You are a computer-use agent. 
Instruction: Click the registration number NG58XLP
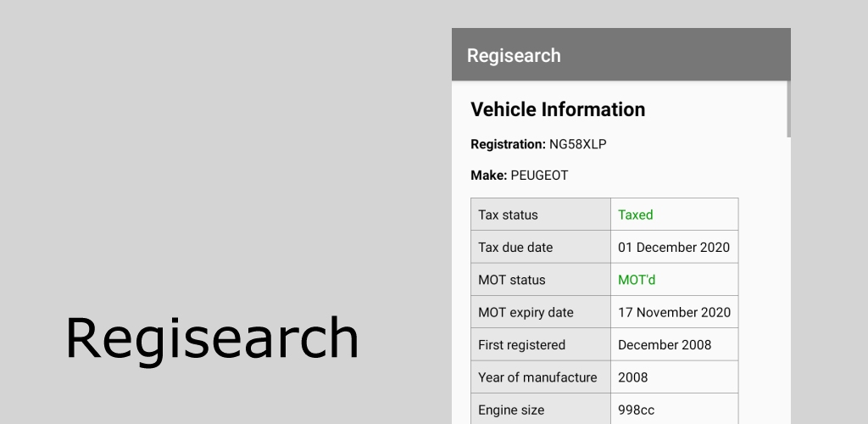577,144
